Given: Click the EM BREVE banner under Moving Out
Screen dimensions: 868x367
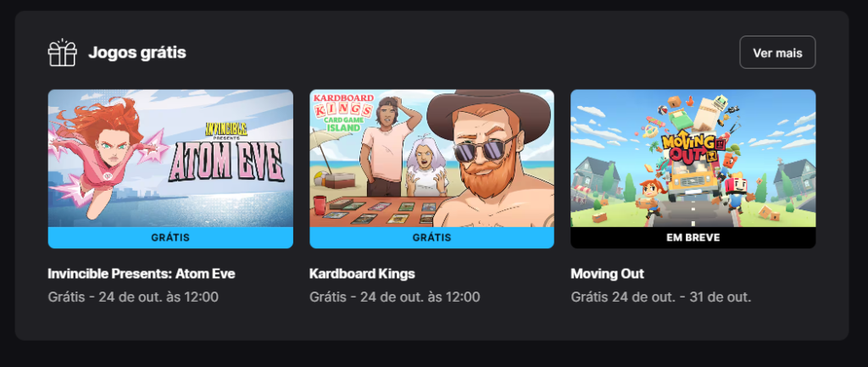Looking at the screenshot, I should point(693,237).
